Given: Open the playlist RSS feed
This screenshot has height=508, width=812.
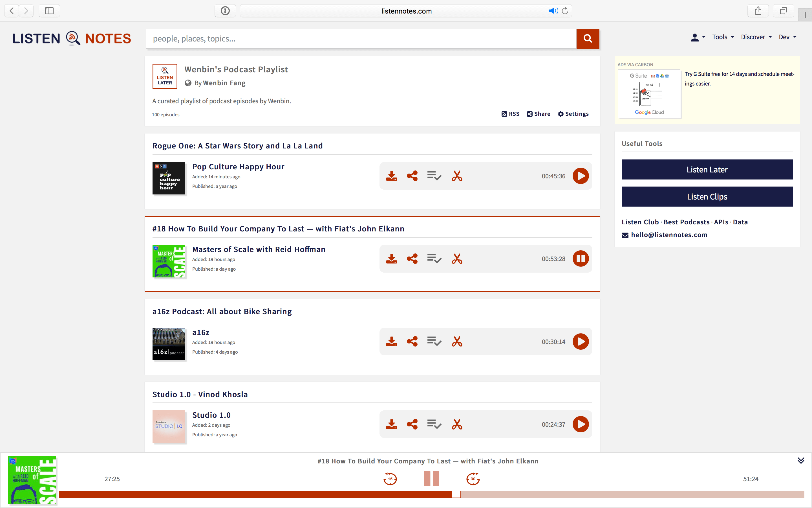Looking at the screenshot, I should (510, 114).
